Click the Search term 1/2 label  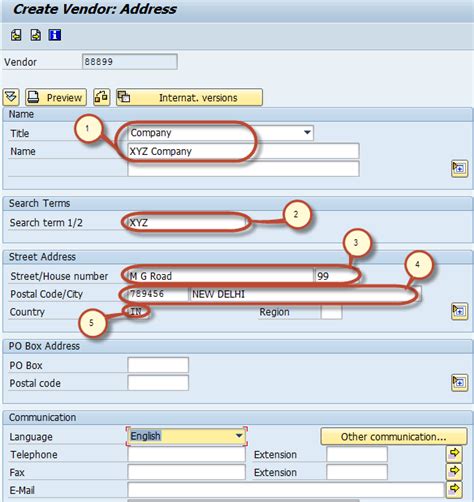pos(46,223)
